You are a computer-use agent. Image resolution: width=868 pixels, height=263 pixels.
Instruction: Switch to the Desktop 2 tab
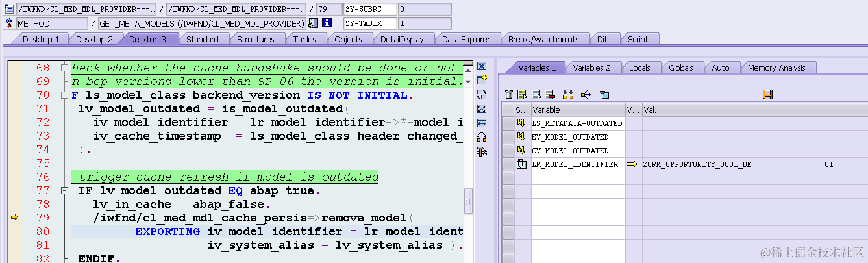click(x=94, y=39)
